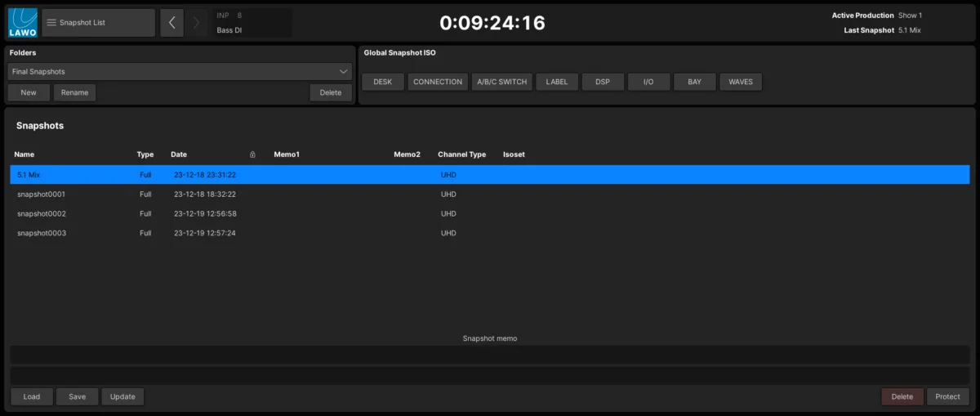Image resolution: width=980 pixels, height=416 pixels.
Task: Click date 23-12-19 12:56:58
Action: [205, 213]
